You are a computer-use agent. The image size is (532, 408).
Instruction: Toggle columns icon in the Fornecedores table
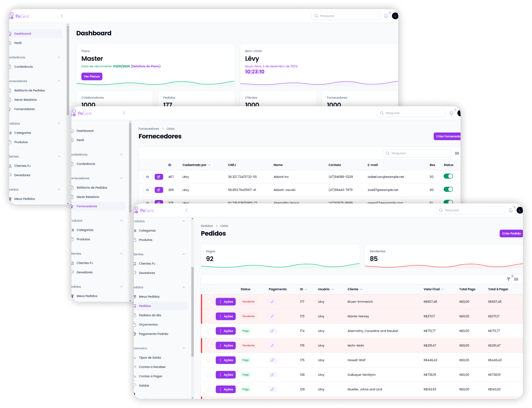pyautogui.click(x=457, y=153)
